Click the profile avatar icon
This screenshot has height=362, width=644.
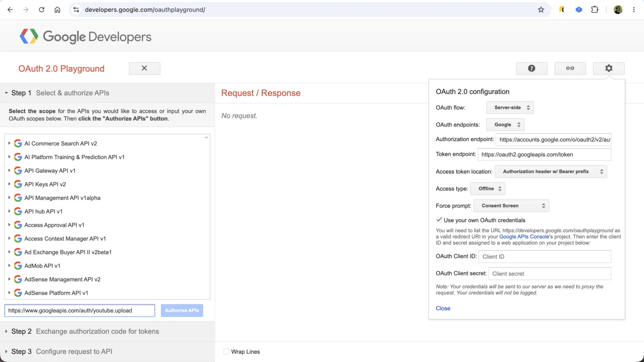pyautogui.click(x=618, y=10)
